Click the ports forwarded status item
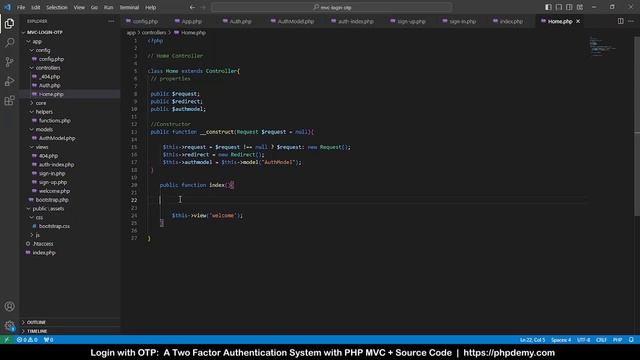Viewport: 640px width, 360px height. click(x=49, y=340)
